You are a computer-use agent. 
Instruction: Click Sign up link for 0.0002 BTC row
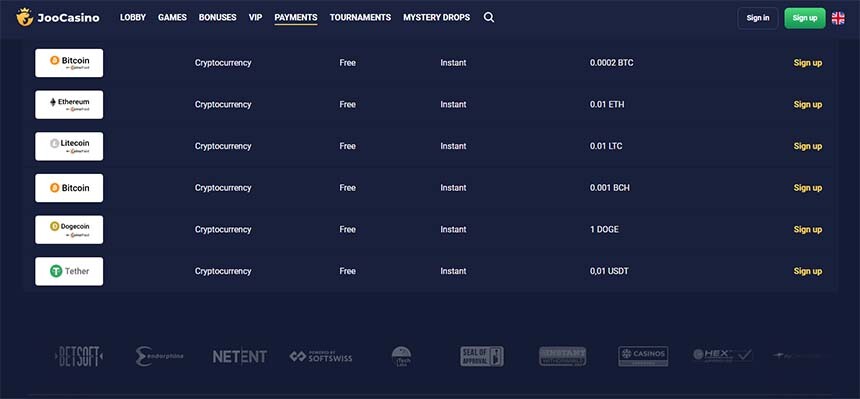[x=808, y=63]
